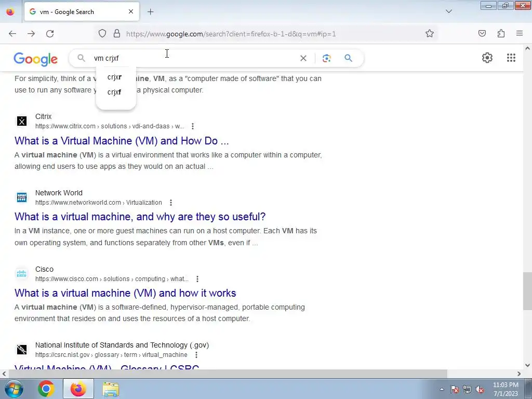Open the taskbar clock showing 11:03 PM
Viewport: 532px width, 399px height.
[x=506, y=389]
